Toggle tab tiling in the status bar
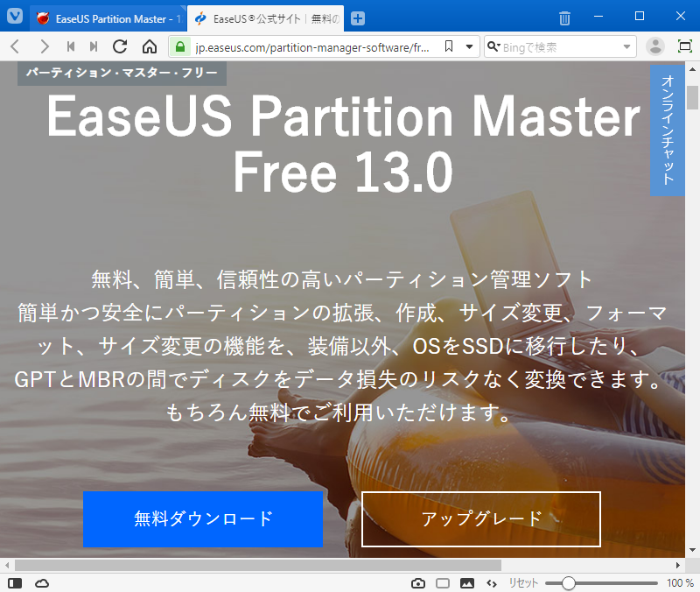This screenshot has height=592, width=700. (442, 583)
